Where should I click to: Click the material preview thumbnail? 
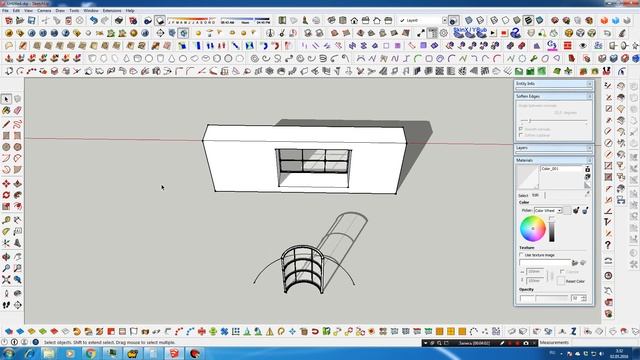tap(528, 177)
